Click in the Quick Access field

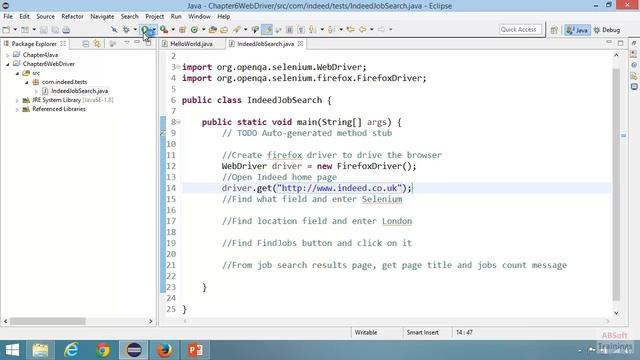pyautogui.click(x=521, y=30)
